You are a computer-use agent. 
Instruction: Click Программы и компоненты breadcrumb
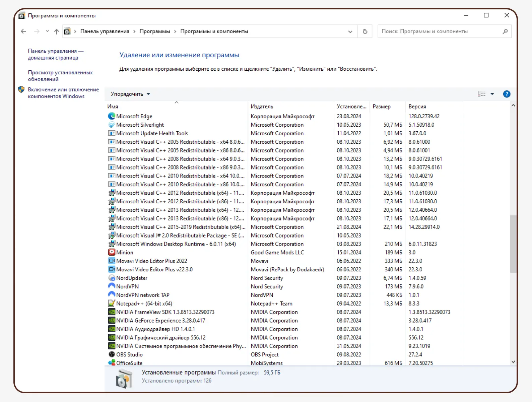pyautogui.click(x=214, y=31)
